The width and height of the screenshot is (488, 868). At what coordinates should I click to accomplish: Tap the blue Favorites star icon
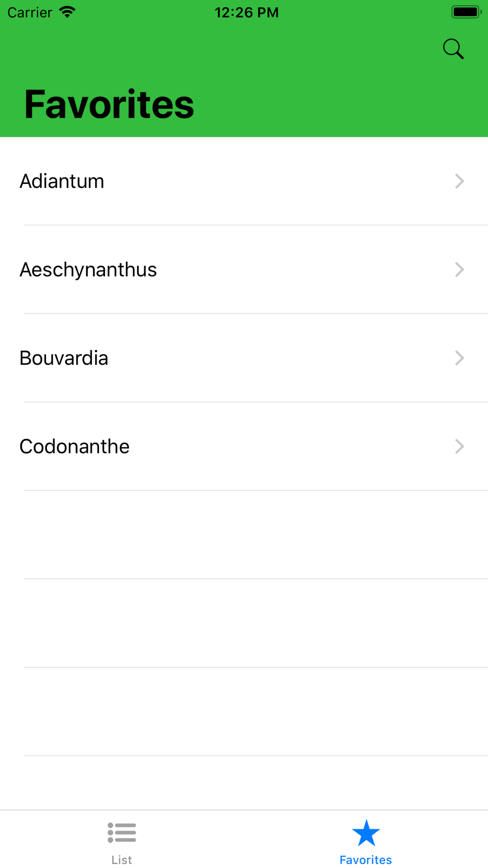point(366,833)
